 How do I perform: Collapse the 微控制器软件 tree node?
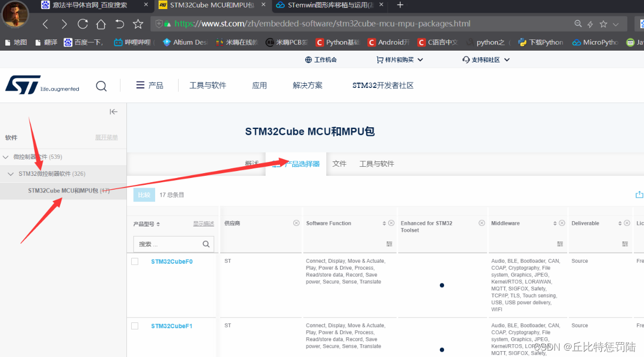tap(6, 157)
